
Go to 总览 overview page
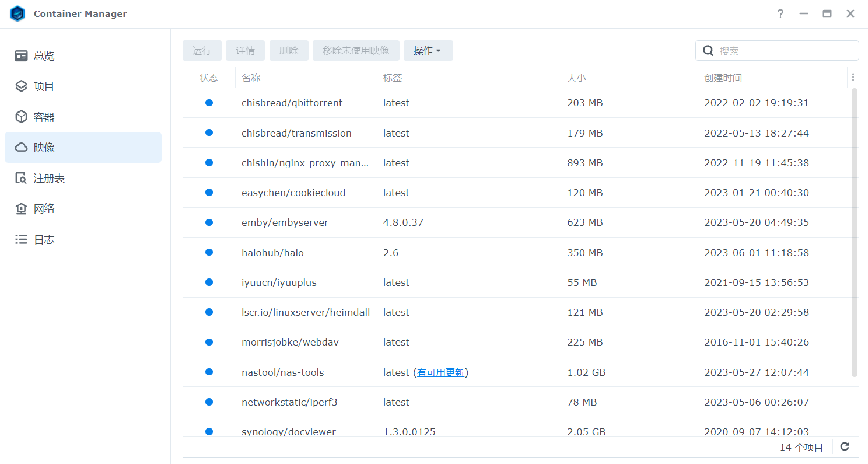83,56
